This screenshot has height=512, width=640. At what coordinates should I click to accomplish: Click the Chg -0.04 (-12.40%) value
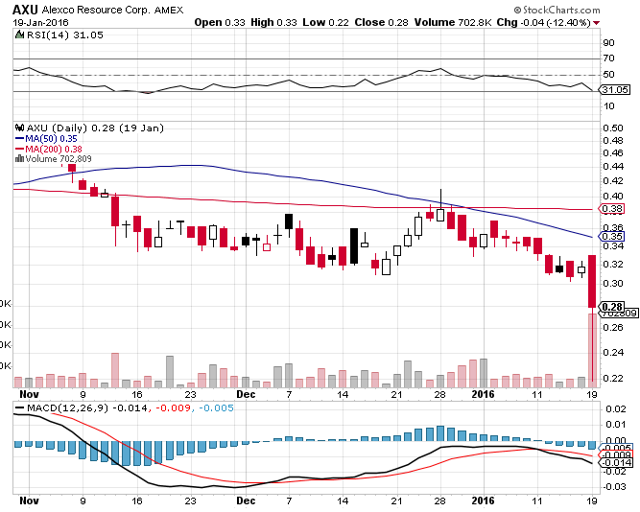pyautogui.click(x=544, y=22)
